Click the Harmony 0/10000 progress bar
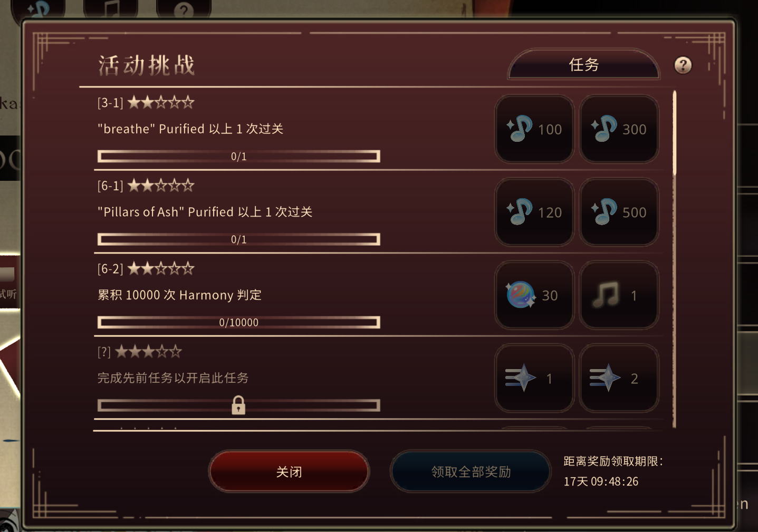758x532 pixels. 238,322
